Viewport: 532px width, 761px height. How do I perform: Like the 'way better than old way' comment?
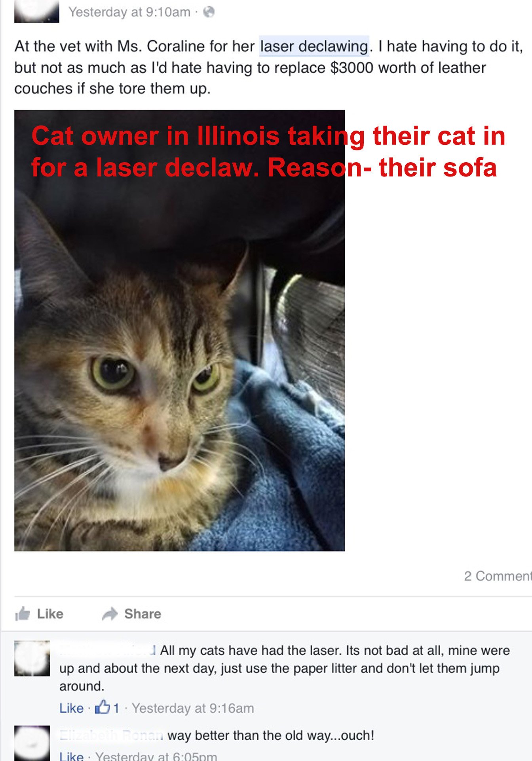point(71,756)
